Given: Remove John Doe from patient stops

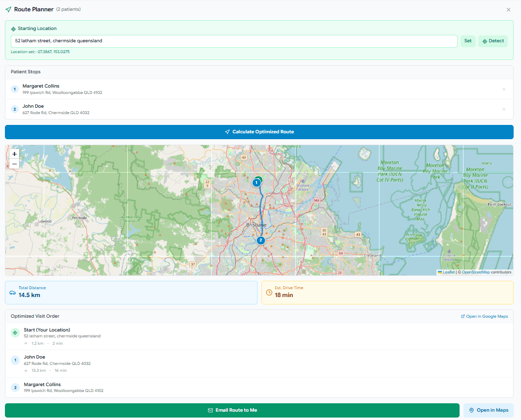Looking at the screenshot, I should pyautogui.click(x=504, y=109).
